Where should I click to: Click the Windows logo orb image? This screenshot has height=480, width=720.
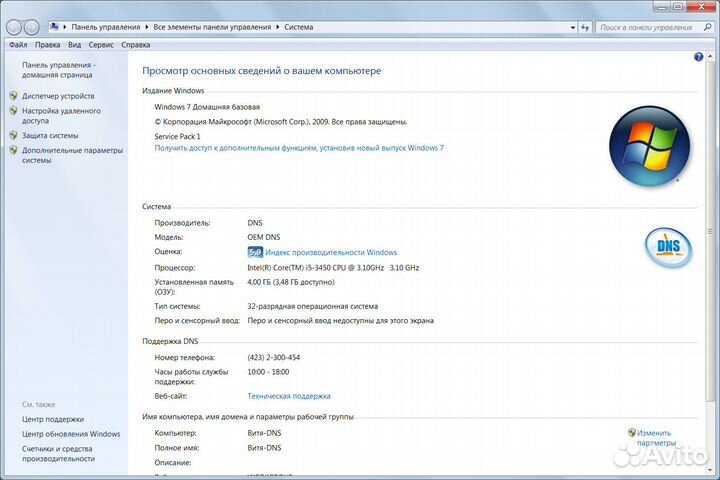[x=649, y=146]
